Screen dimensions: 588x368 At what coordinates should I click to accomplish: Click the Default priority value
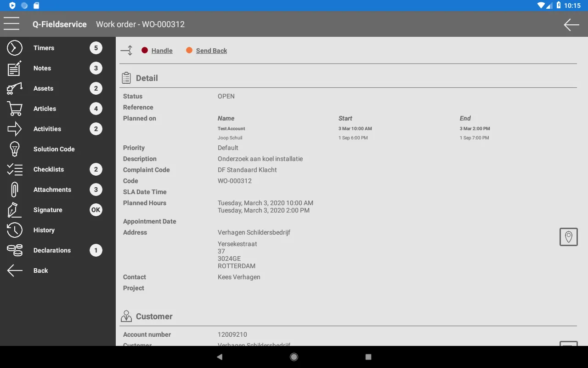pyautogui.click(x=228, y=148)
